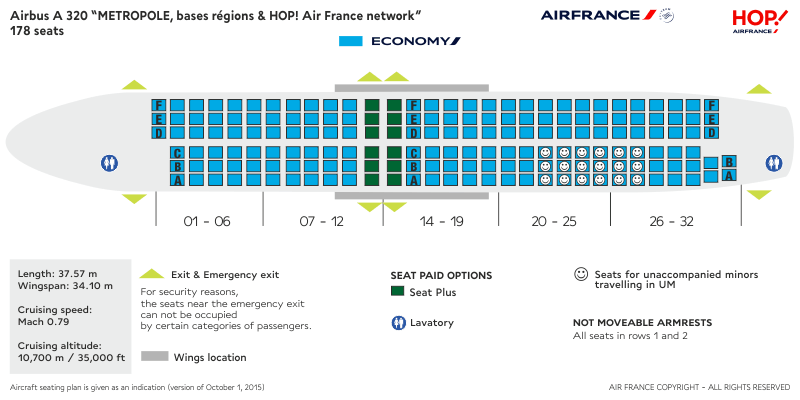Click the rear-right emergency exit arrow at the tail
800x400 pixels.
click(751, 198)
